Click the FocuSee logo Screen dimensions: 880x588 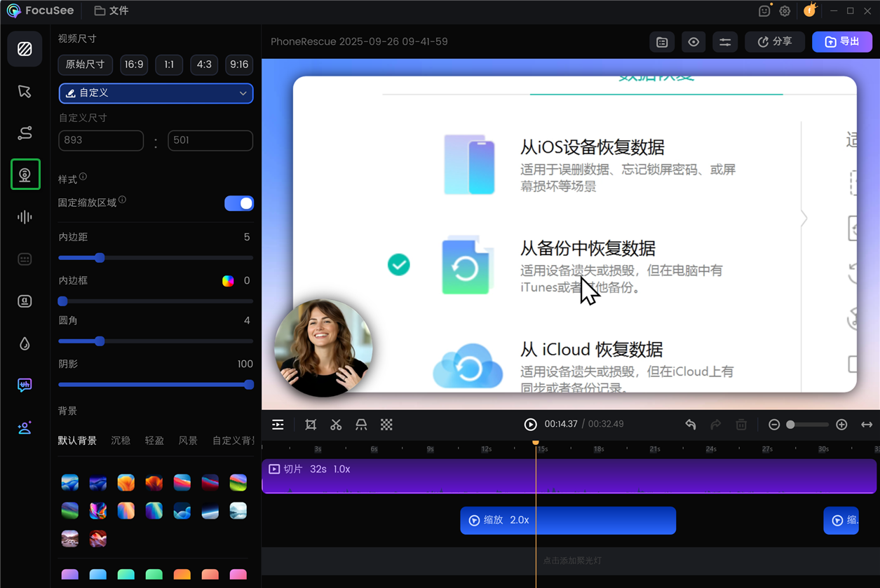point(13,11)
